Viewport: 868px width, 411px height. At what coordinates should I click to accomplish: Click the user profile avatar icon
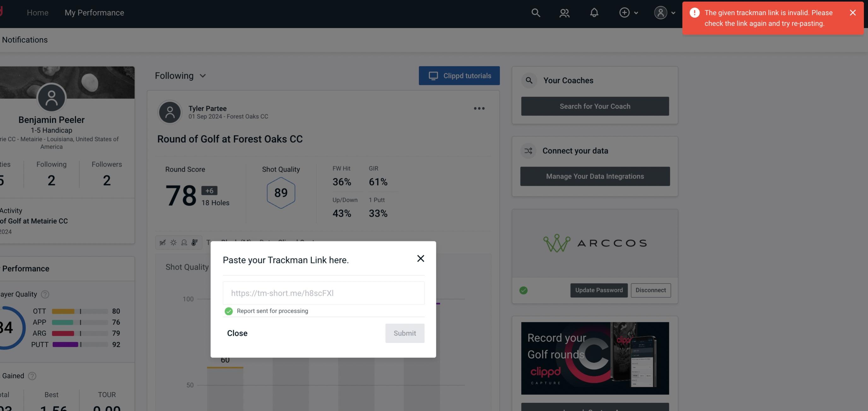(x=660, y=12)
